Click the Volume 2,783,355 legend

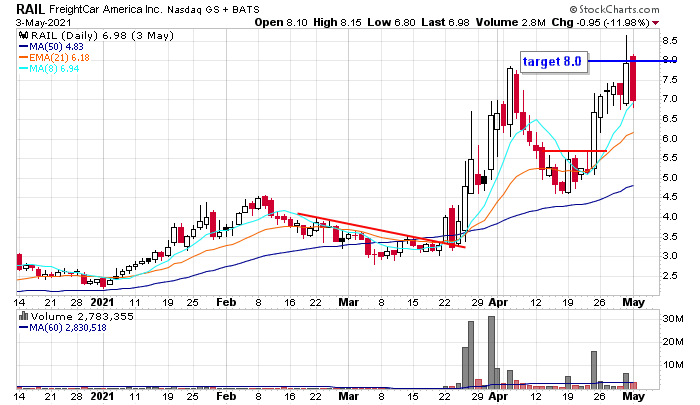point(82,317)
